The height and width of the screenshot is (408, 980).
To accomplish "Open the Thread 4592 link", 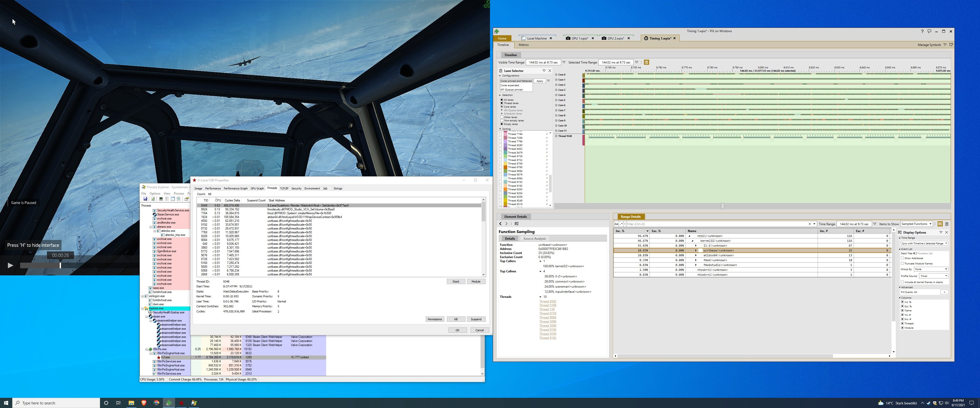I will tap(547, 301).
